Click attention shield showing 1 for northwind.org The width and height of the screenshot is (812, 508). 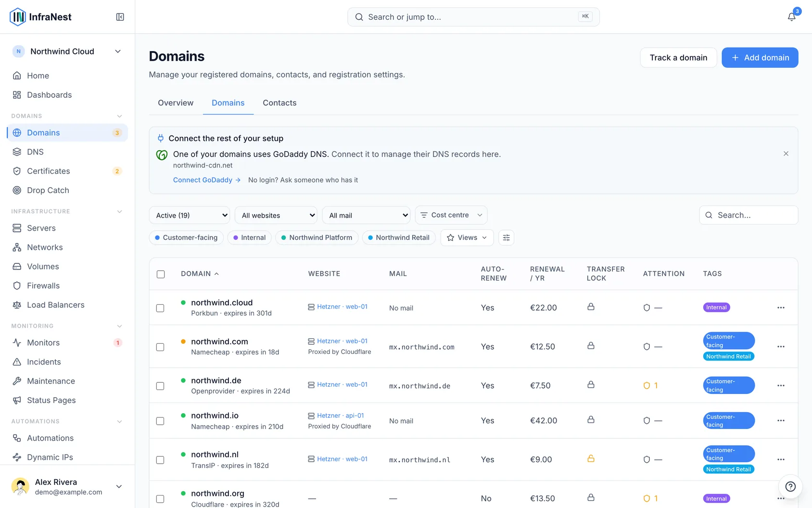pyautogui.click(x=650, y=498)
